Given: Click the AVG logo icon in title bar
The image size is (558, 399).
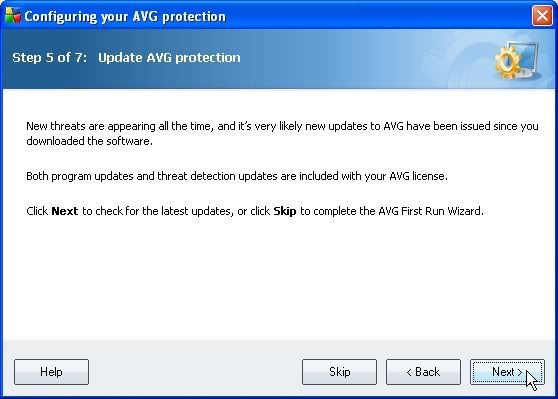Looking at the screenshot, I should [x=13, y=16].
